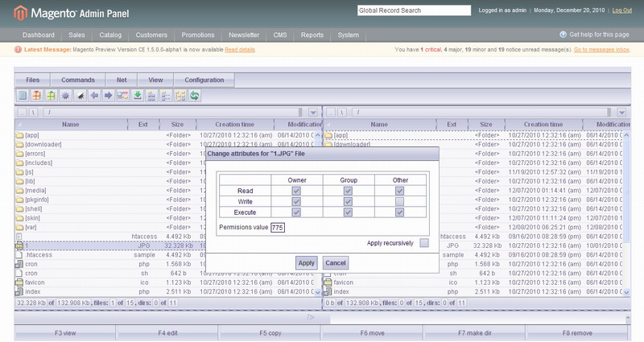The height and width of the screenshot is (342, 644).
Task: Open the Files menu
Action: (x=32, y=80)
